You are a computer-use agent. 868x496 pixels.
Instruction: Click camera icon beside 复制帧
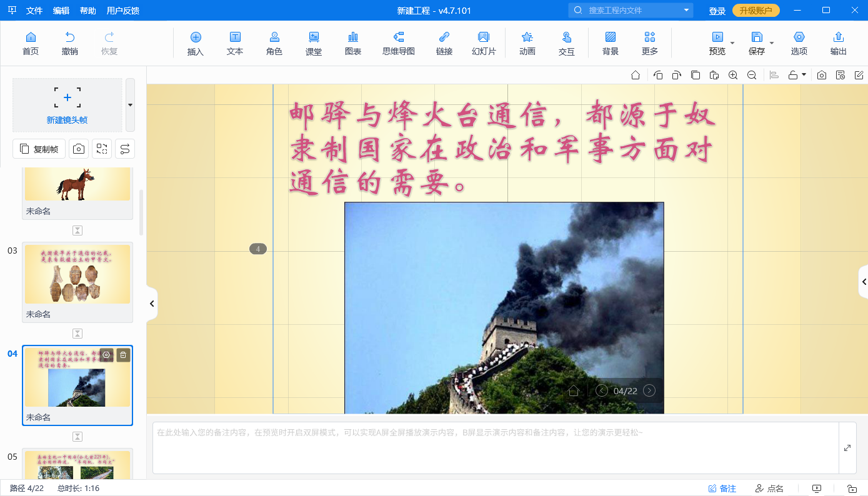pos(79,149)
